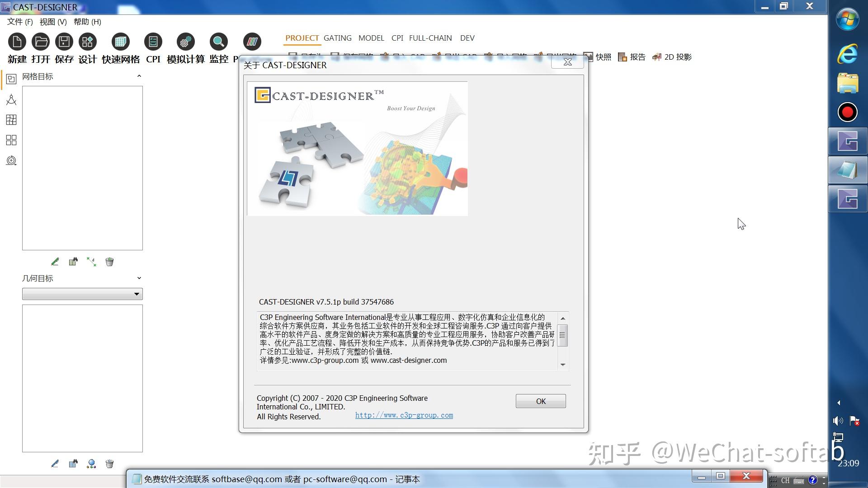Open the http://www.c3p-group.com link
The width and height of the screenshot is (868, 488).
[404, 415]
